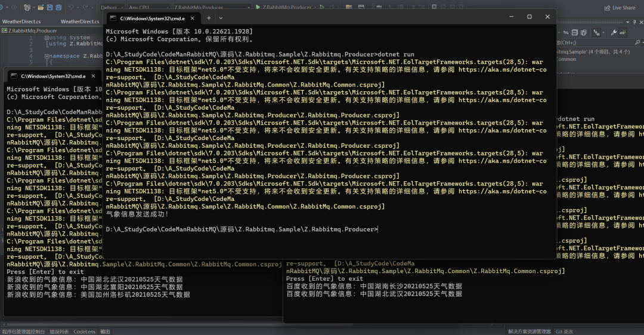Collapse the using directives region in editor
Viewport: 644px width, 335px height.
coord(47,38)
